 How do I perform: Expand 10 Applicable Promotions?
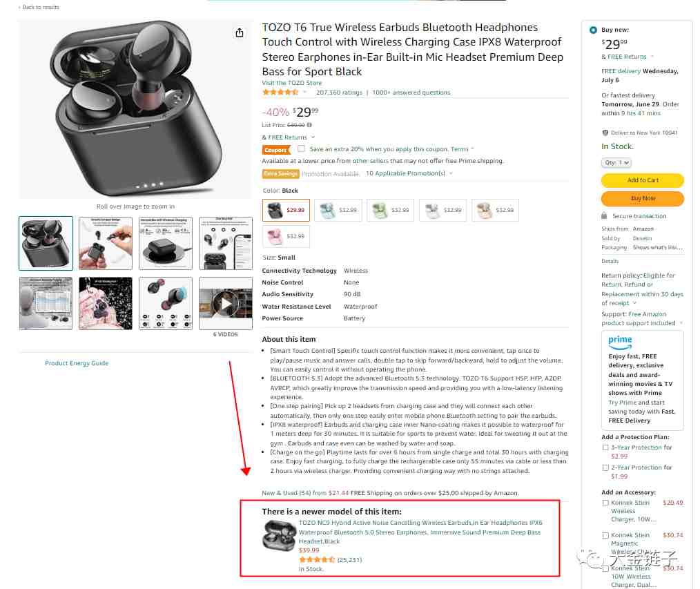[x=409, y=173]
